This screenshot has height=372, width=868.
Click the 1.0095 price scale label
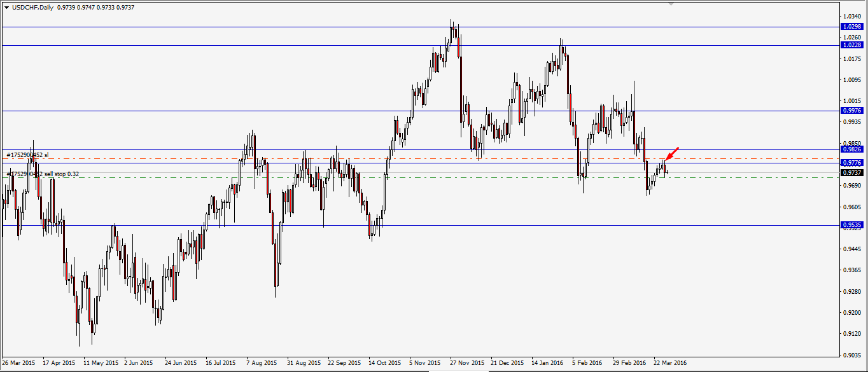tap(851, 80)
